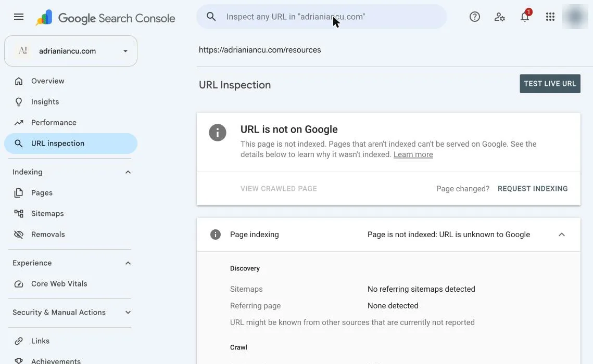Click the info icon beside 'URL is not on Google'

218,133
